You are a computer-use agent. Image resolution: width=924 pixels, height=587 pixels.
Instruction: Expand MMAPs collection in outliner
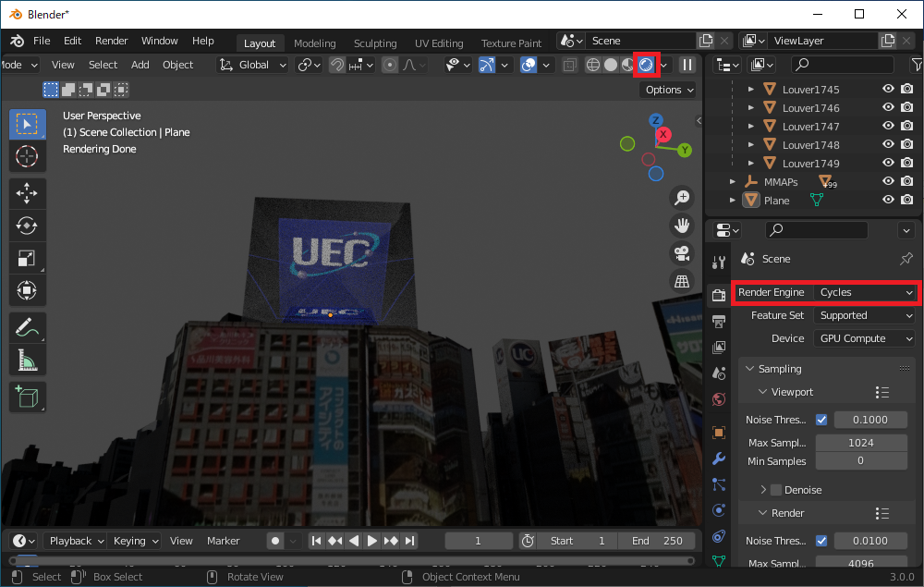733,181
